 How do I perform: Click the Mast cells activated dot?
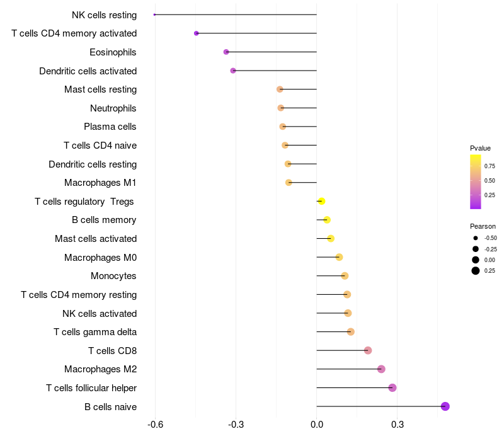tap(331, 239)
